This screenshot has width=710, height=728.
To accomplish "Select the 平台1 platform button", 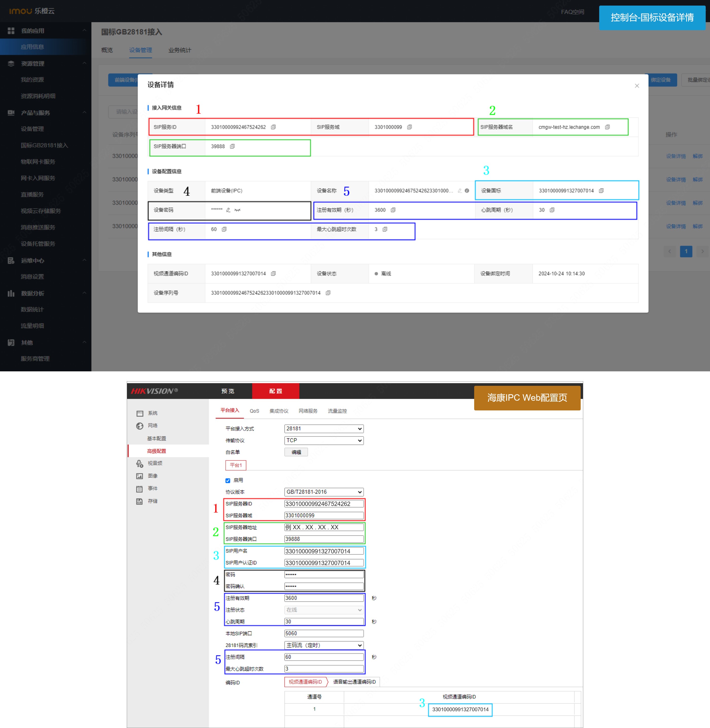I will click(236, 465).
